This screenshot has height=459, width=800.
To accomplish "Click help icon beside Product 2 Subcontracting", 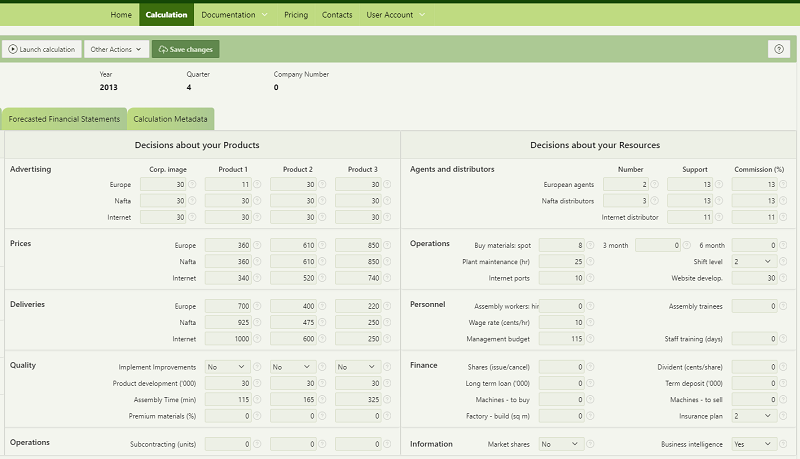I will point(322,444).
